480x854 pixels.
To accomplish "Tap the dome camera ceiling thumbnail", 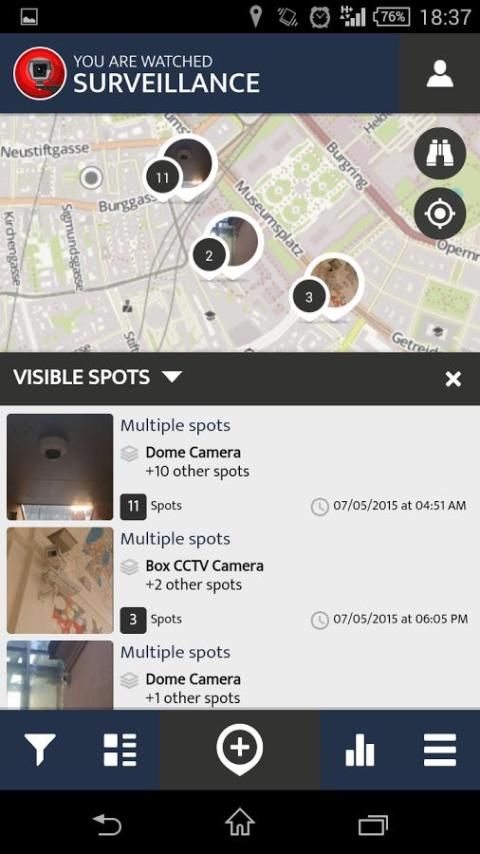I will [60, 467].
